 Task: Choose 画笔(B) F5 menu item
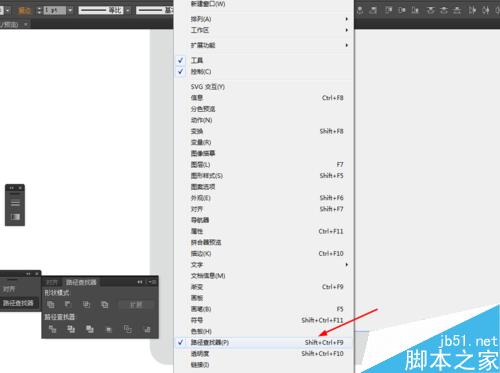point(264,309)
